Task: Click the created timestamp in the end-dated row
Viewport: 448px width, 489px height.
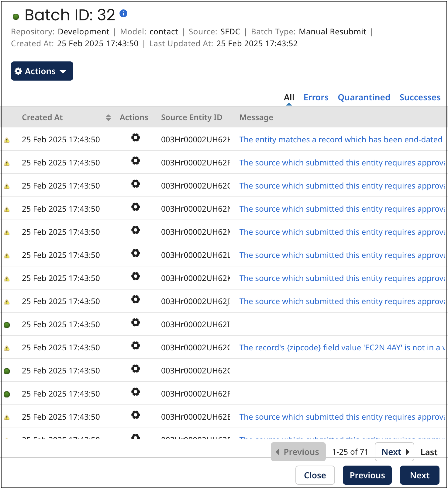Action: point(61,140)
